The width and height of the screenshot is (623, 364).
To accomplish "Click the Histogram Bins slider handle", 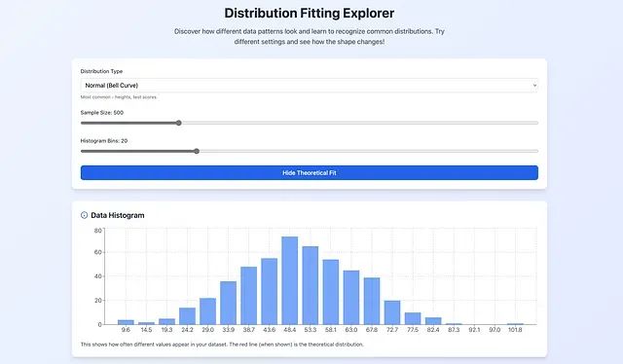I will 197,151.
